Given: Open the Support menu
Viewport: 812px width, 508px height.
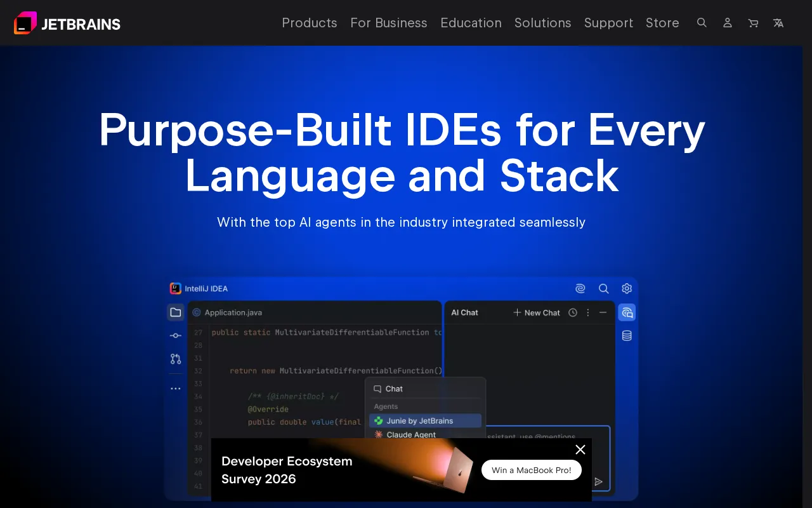Looking at the screenshot, I should (608, 23).
